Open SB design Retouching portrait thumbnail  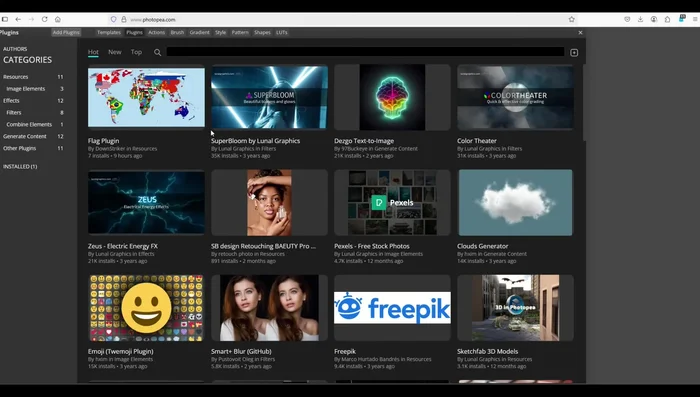269,202
